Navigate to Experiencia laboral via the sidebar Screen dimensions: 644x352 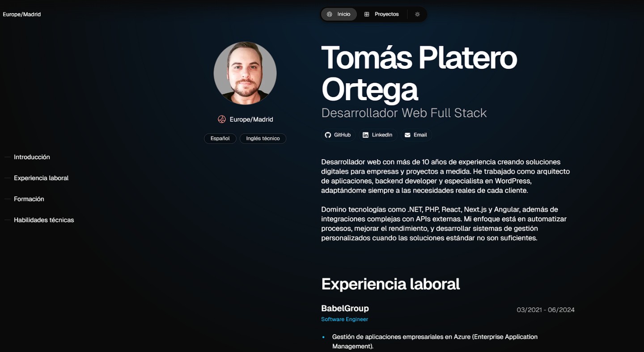pos(41,178)
